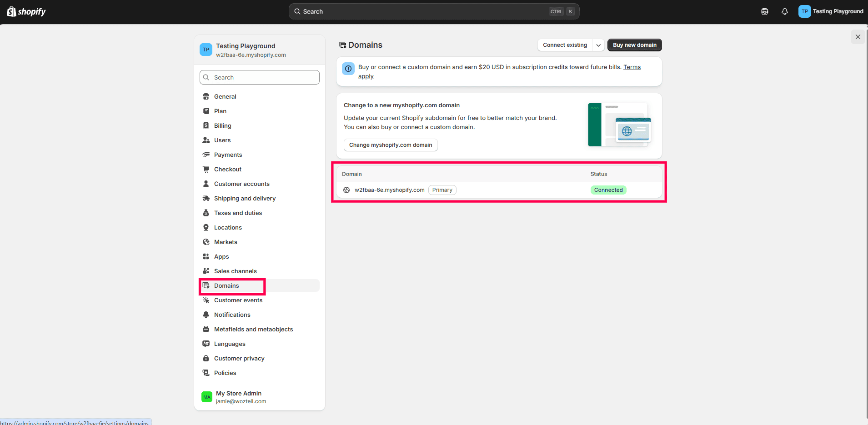Viewport: 868px width, 425px height.
Task: Expand the Connect existing dropdown arrow
Action: [x=598, y=45]
